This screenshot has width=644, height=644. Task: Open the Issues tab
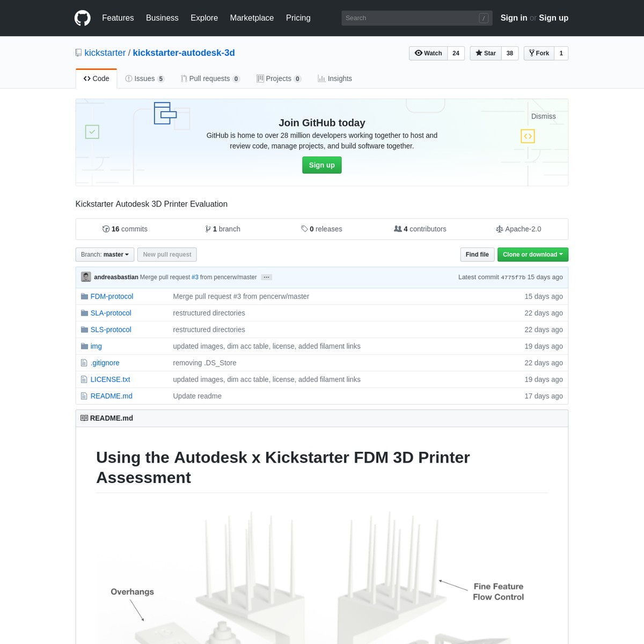click(145, 78)
